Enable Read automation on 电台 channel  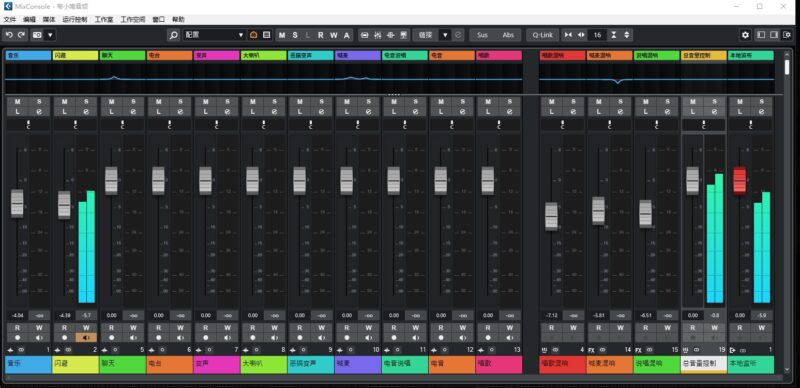click(x=159, y=328)
